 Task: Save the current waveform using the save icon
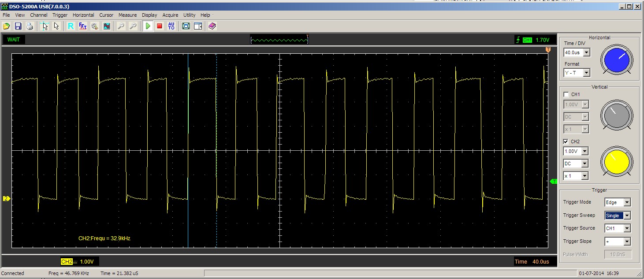(x=18, y=26)
